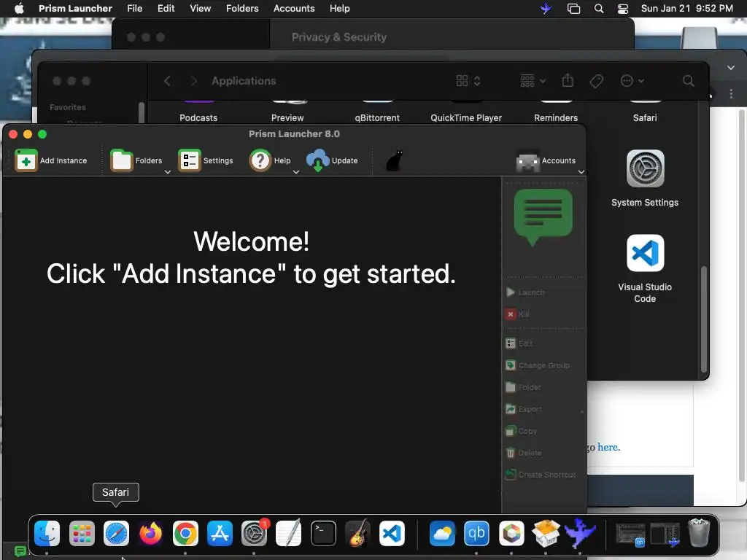Expand the Help dropdown arrow
The height and width of the screenshot is (560, 747).
click(296, 172)
